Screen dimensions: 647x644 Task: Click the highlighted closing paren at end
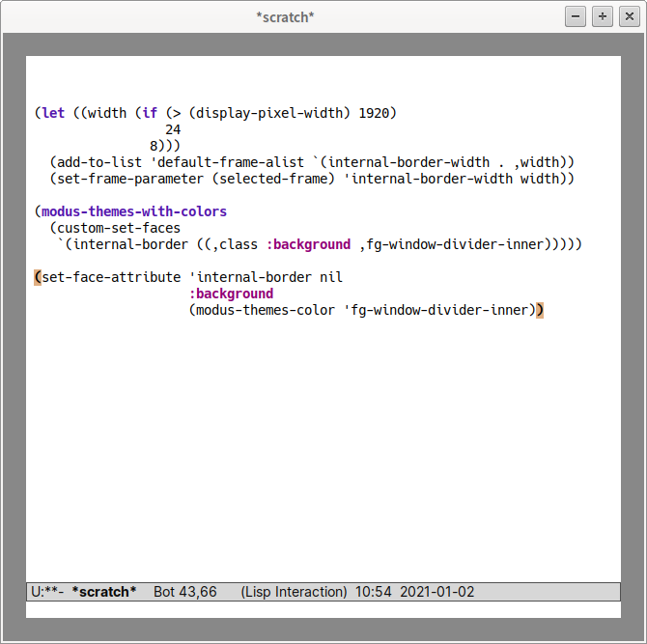coord(540,310)
